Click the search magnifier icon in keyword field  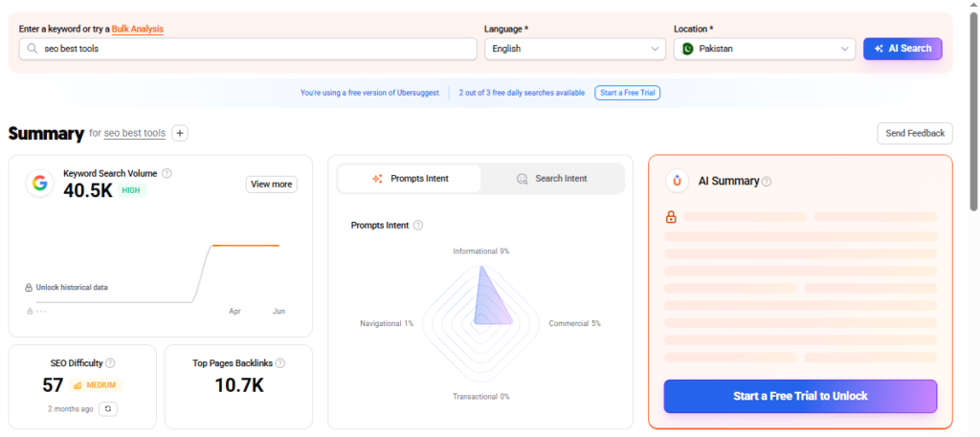tap(32, 49)
